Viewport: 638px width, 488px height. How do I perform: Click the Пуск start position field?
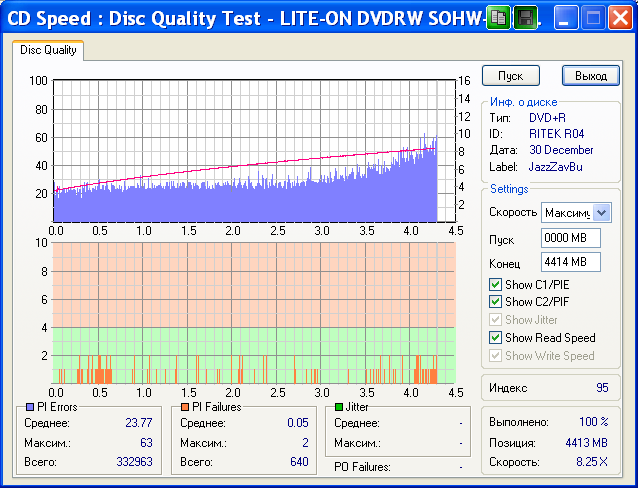(x=570, y=238)
